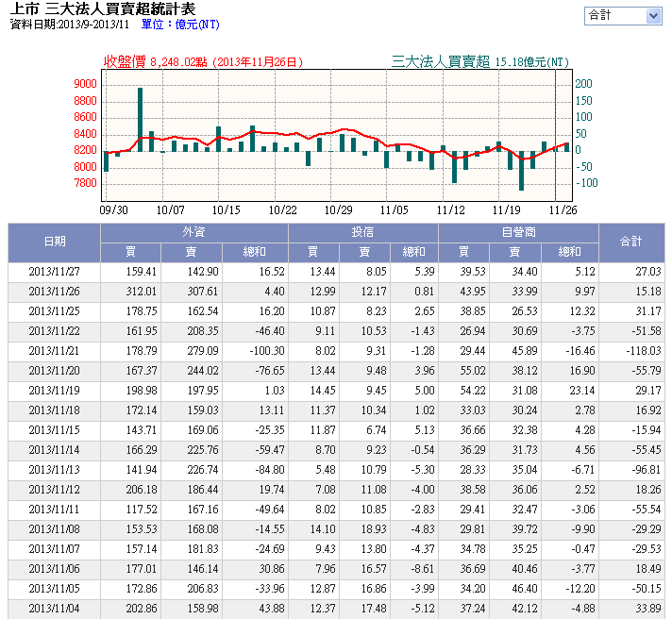Click the blue 11/26 vertical marker line

pos(555,135)
